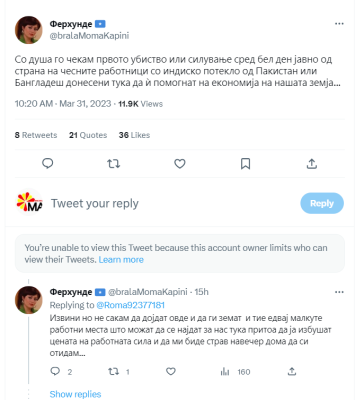The height and width of the screenshot is (400, 364).
Task: View analytics icon showing 160 views
Action: click(x=225, y=371)
